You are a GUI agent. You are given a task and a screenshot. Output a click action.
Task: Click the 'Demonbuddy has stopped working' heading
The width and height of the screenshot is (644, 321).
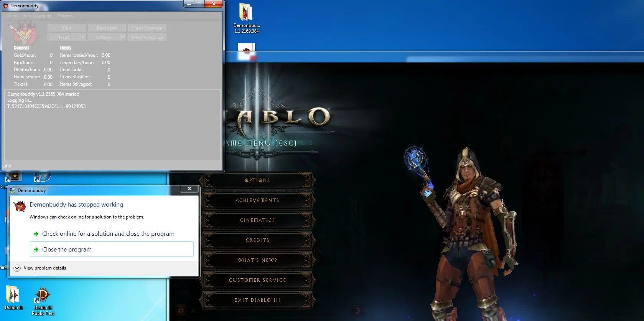coord(76,205)
